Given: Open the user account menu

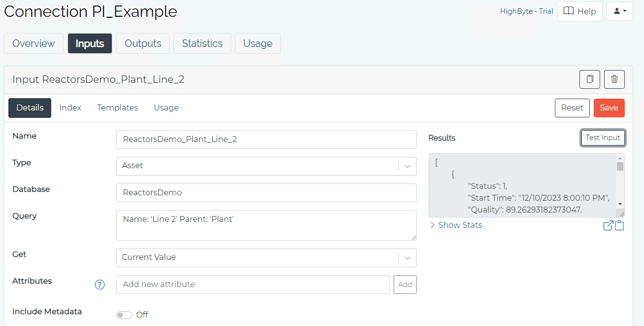Looking at the screenshot, I should [619, 11].
